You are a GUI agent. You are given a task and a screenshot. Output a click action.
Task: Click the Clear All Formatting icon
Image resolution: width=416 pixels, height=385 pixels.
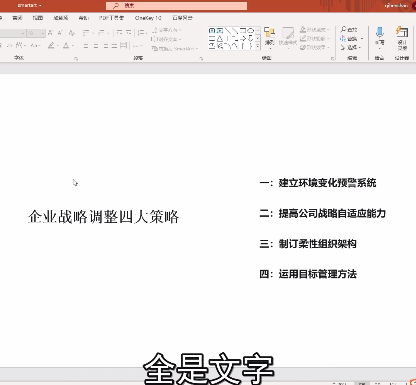click(72, 33)
